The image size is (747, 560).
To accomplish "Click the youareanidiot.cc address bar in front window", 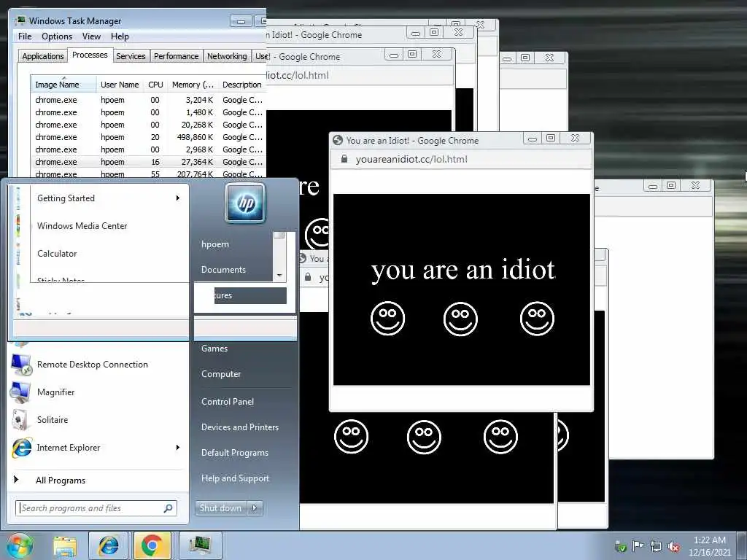I will click(x=461, y=159).
